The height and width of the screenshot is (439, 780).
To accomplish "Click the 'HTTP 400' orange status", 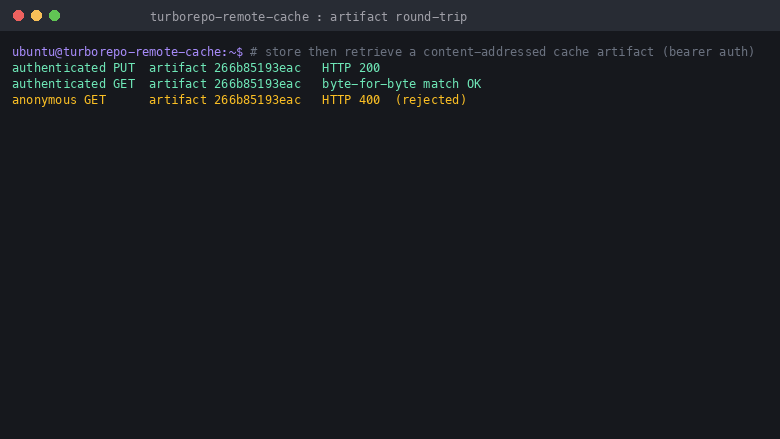I will [351, 99].
